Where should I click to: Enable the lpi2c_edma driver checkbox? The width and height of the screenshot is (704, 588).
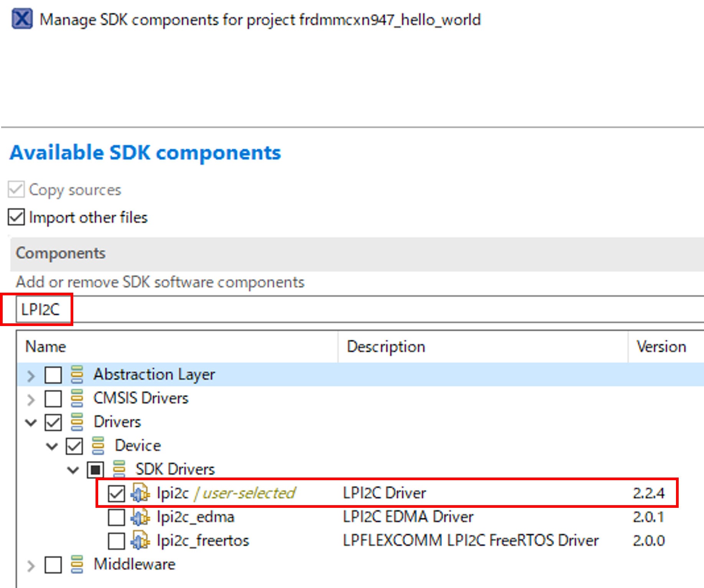116,517
